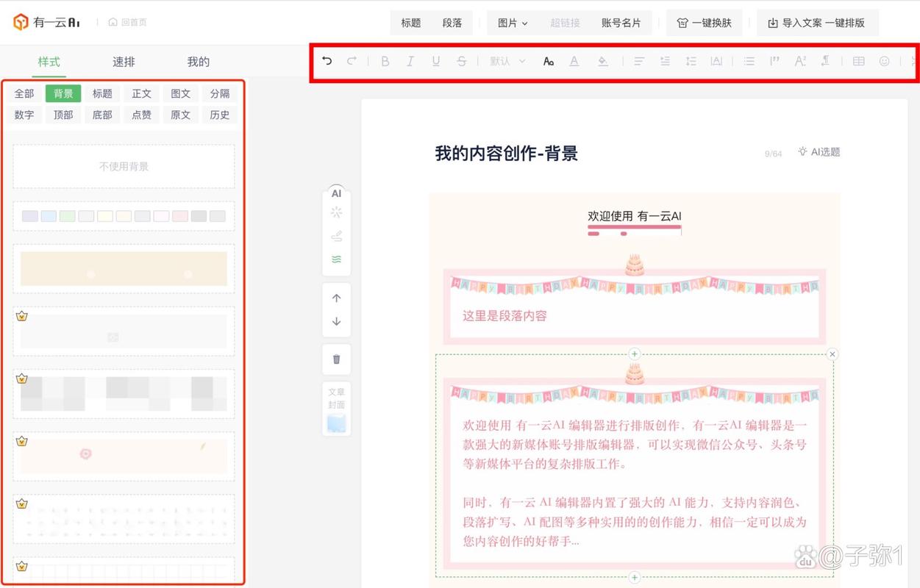The height and width of the screenshot is (588, 920).
Task: Open the emoji icon in the toolbar
Action: click(x=884, y=61)
